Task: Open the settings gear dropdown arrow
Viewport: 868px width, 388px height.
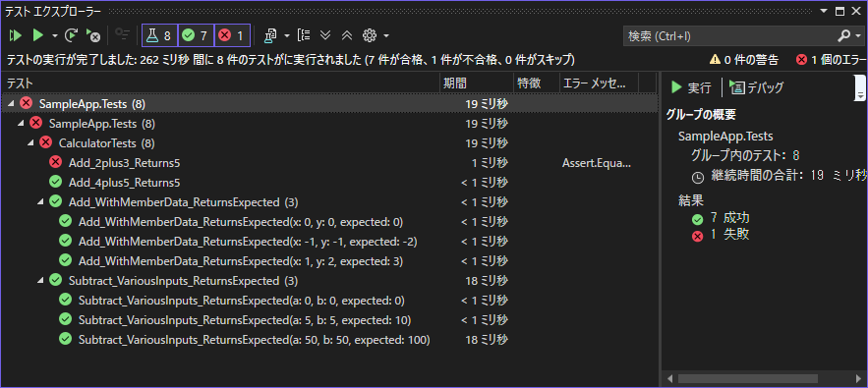Action: [x=386, y=36]
